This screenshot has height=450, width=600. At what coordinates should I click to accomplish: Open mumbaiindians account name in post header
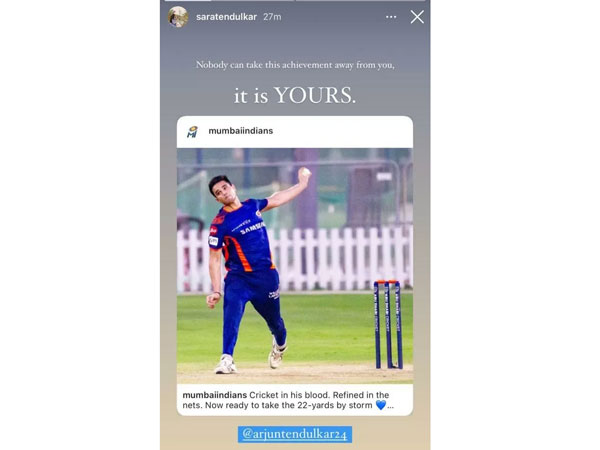click(241, 131)
